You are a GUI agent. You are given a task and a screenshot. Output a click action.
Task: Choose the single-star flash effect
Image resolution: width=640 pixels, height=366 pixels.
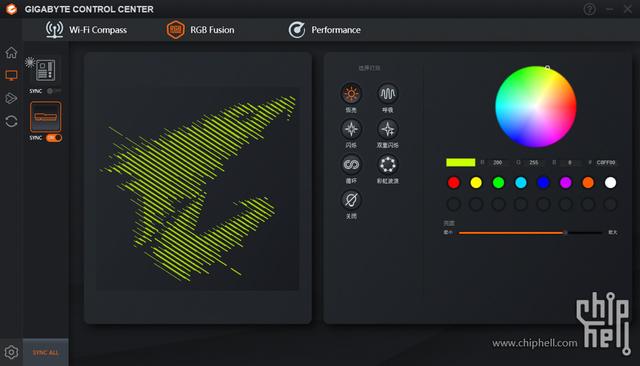click(351, 129)
